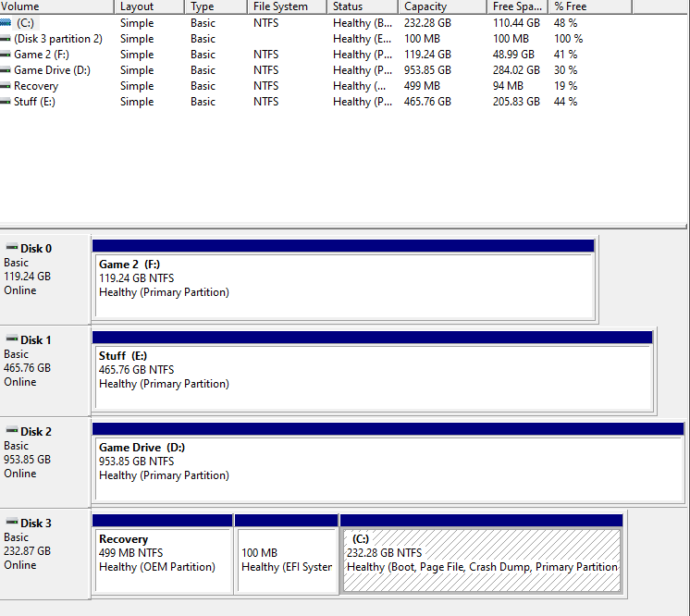690x616 pixels.
Task: Click the 94 MB free space cell
Action: (x=508, y=86)
